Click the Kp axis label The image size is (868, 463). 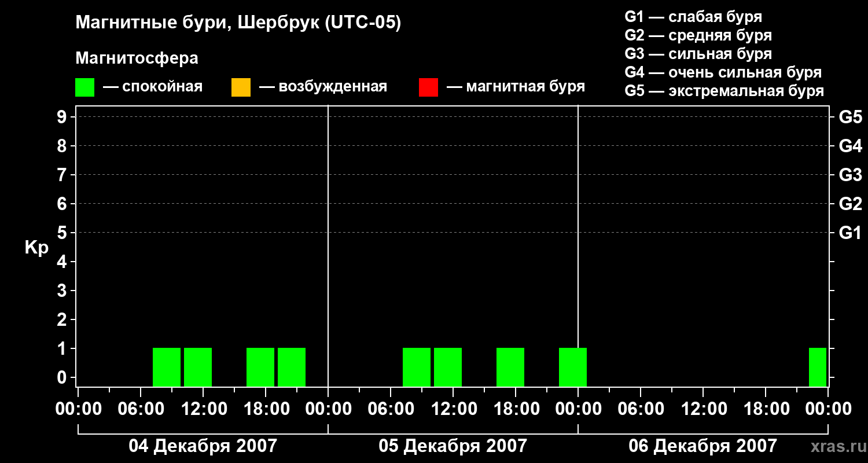36,248
